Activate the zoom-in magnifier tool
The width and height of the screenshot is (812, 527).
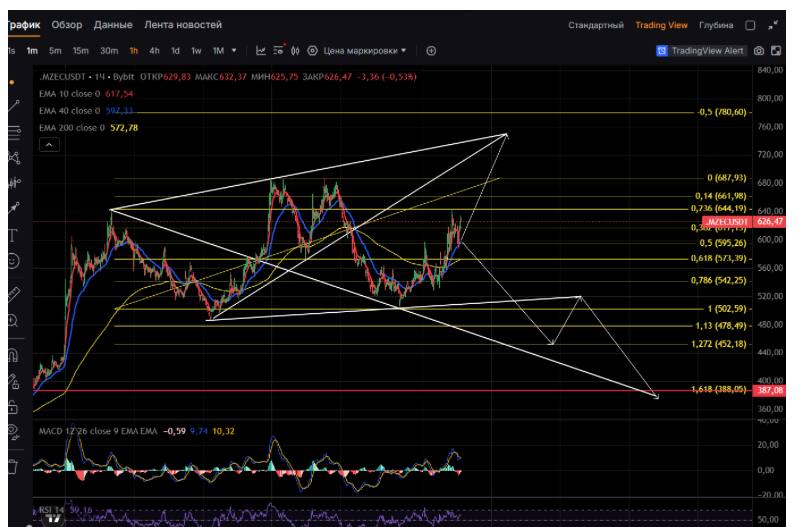coord(13,320)
